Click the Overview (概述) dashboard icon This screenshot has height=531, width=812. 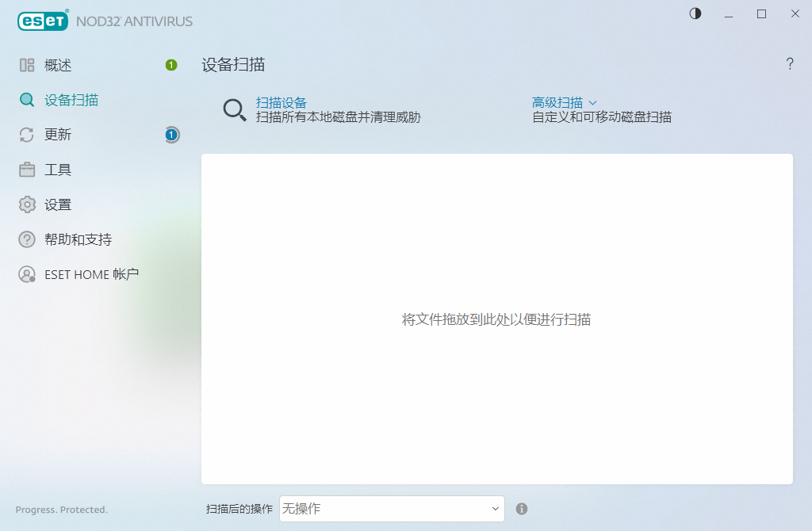27,65
